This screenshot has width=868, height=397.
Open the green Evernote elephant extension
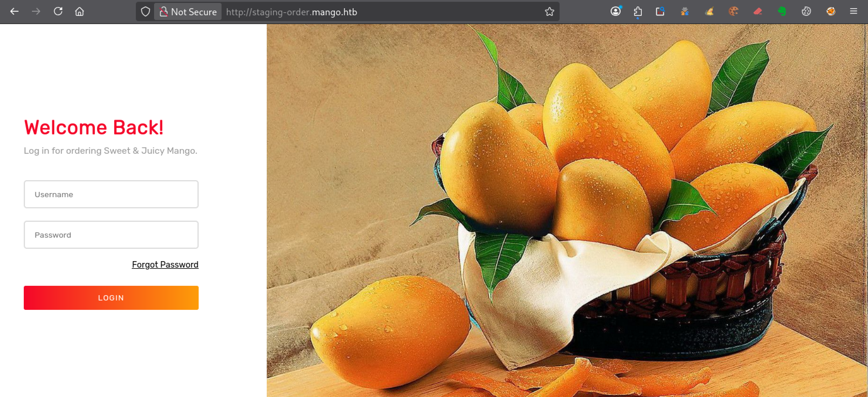[782, 11]
